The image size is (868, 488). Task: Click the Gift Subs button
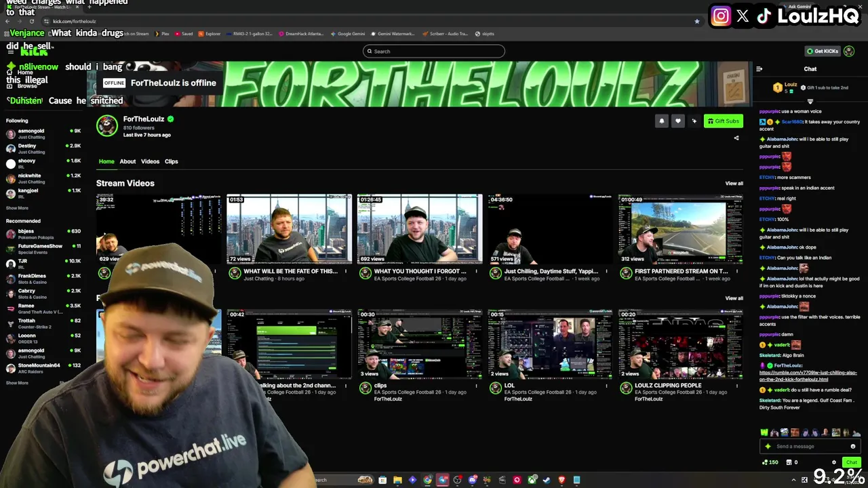point(723,121)
